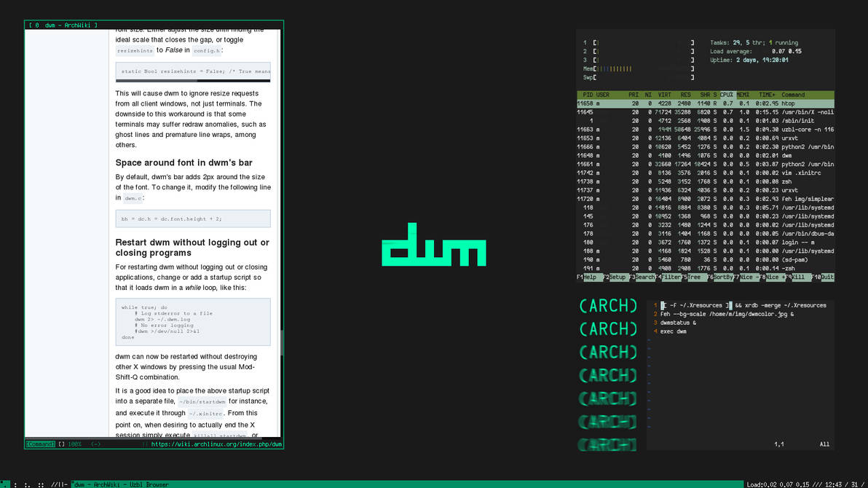Select the dwm process row in htop
Image resolution: width=868 pixels, height=488 pixels.
[705, 156]
